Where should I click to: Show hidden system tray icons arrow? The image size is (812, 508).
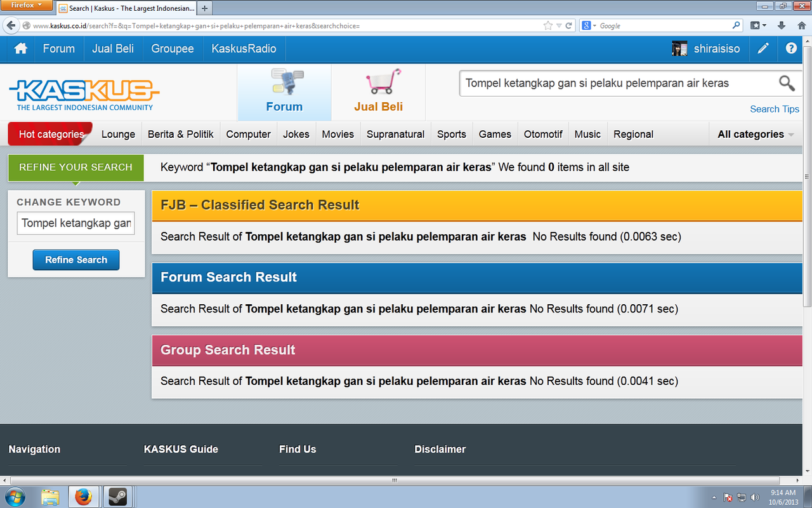coord(714,497)
